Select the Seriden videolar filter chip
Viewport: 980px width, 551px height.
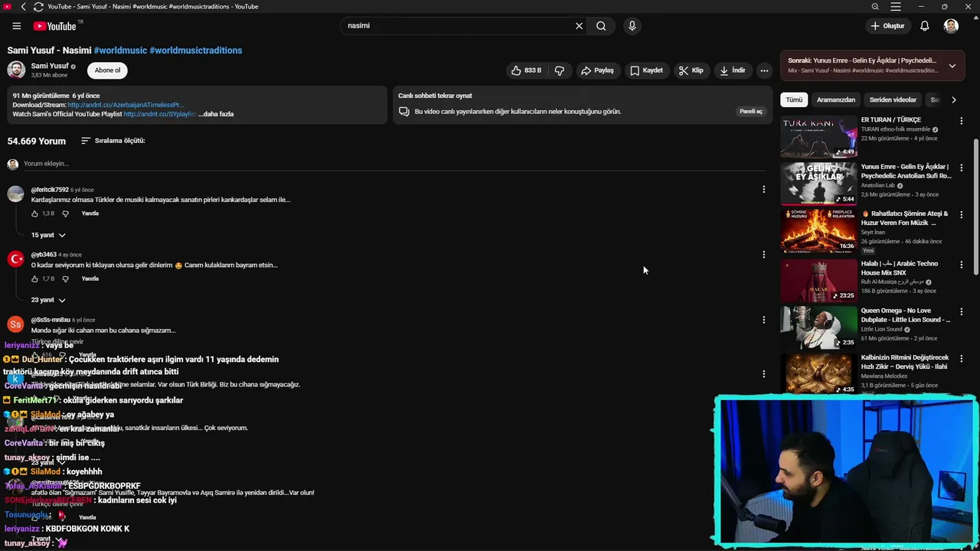[x=893, y=99]
